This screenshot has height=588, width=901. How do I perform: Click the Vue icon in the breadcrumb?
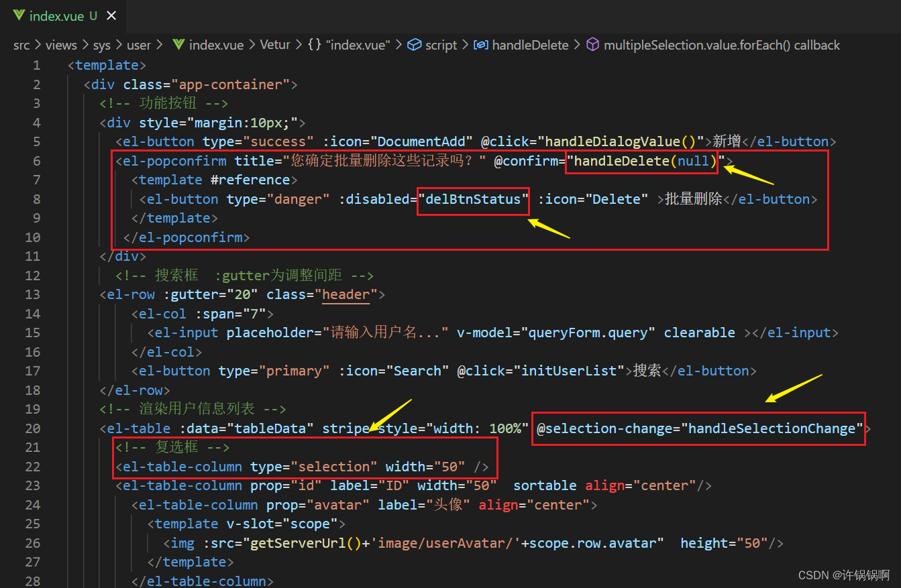coord(178,45)
